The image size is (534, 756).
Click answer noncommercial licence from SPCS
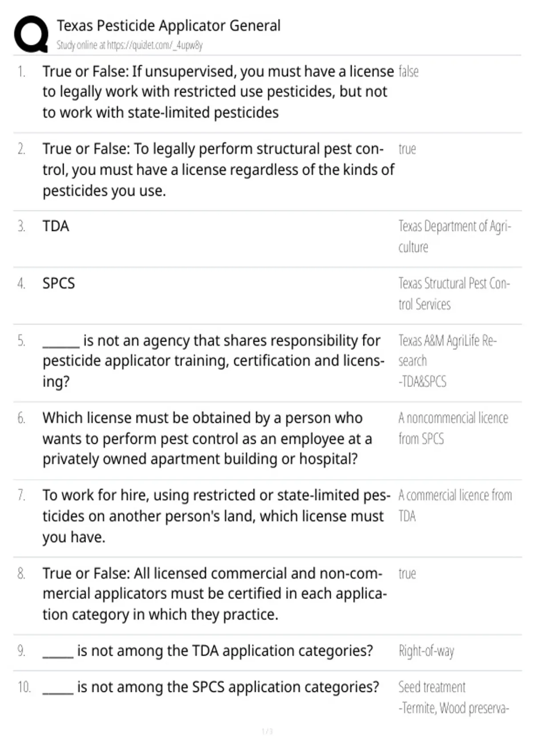[453, 428]
